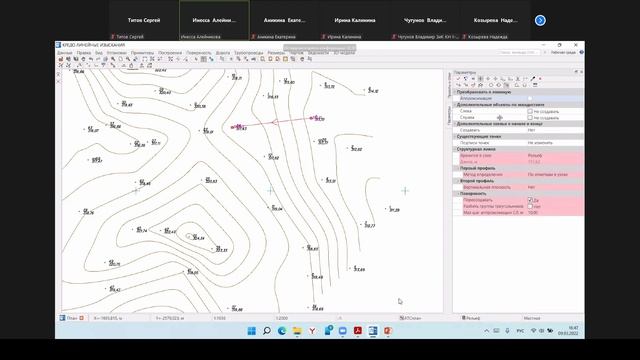
Task: Collapse 'Структурная линия' section
Action: (x=455, y=149)
